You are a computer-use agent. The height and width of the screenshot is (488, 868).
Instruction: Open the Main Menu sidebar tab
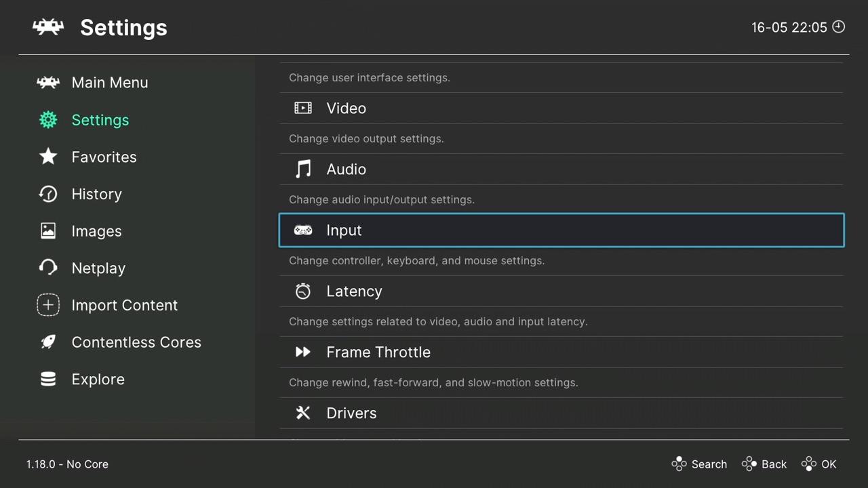coord(109,83)
